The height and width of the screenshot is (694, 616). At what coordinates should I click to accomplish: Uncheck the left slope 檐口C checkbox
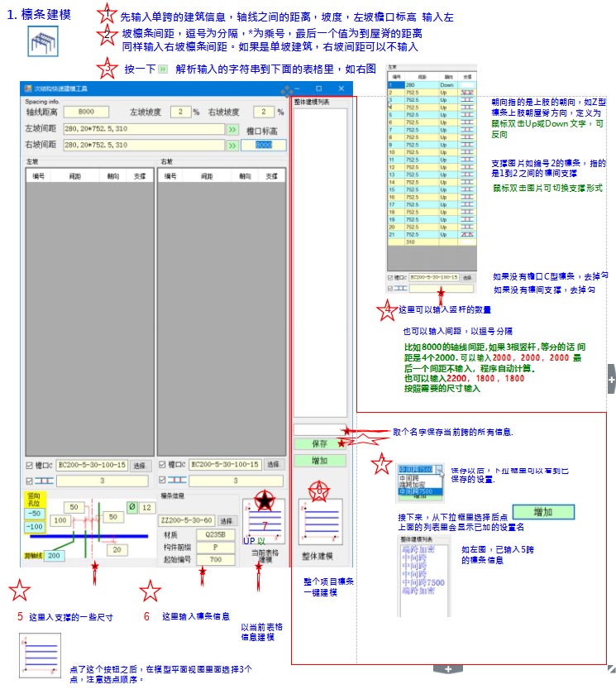click(29, 465)
